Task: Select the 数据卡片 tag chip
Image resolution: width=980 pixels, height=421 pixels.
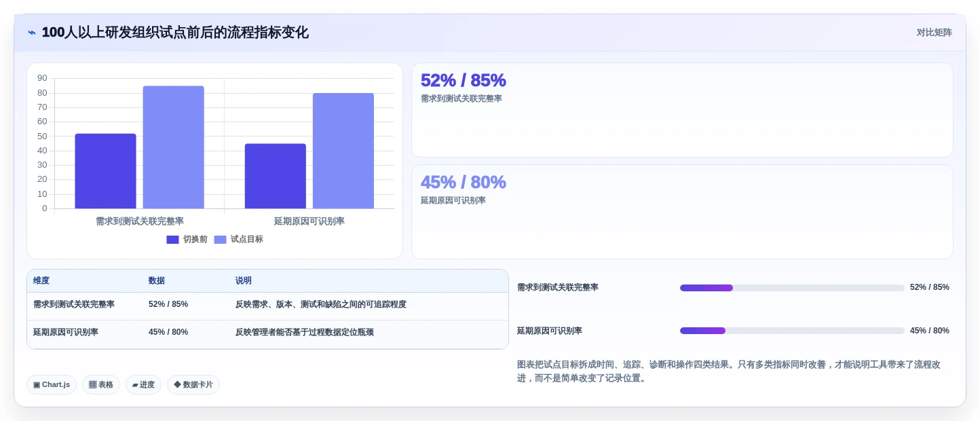Action: coord(193,384)
